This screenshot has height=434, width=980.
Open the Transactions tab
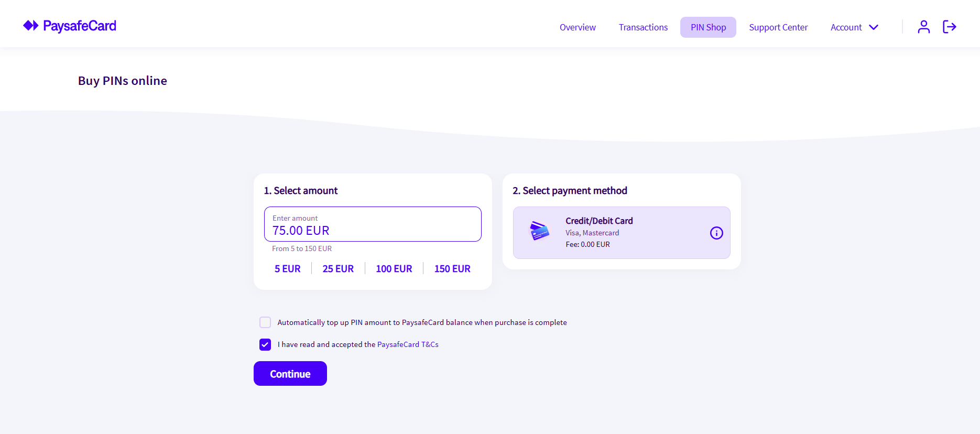click(643, 27)
